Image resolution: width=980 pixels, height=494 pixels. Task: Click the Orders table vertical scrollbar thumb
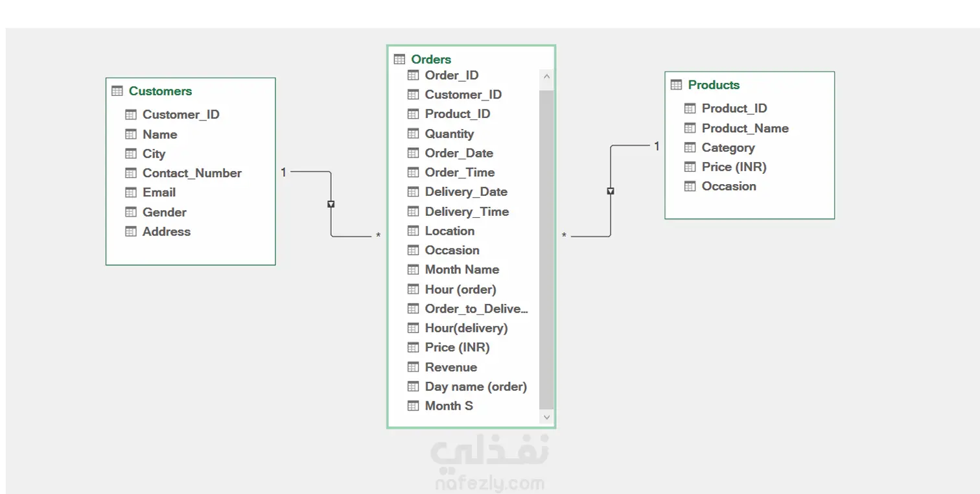[546, 249]
